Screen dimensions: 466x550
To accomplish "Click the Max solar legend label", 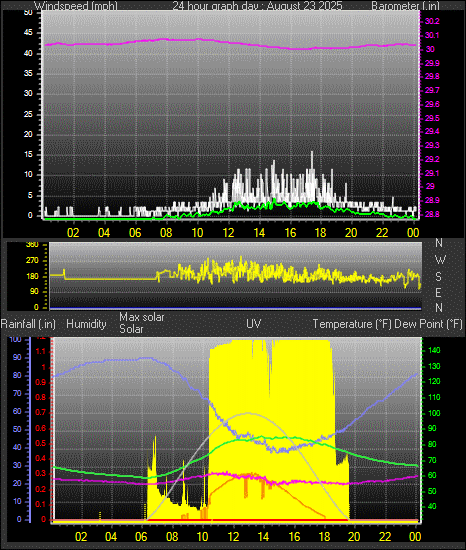I will [x=142, y=317].
